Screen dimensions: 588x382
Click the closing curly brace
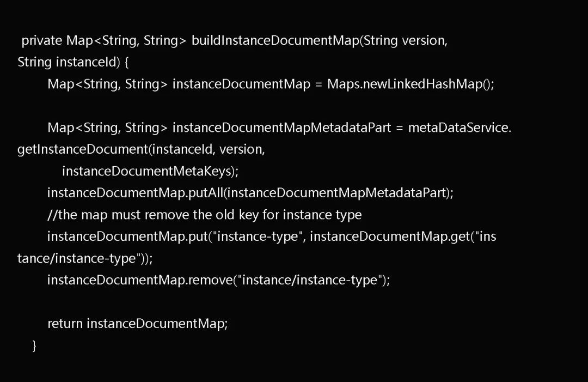tap(34, 345)
